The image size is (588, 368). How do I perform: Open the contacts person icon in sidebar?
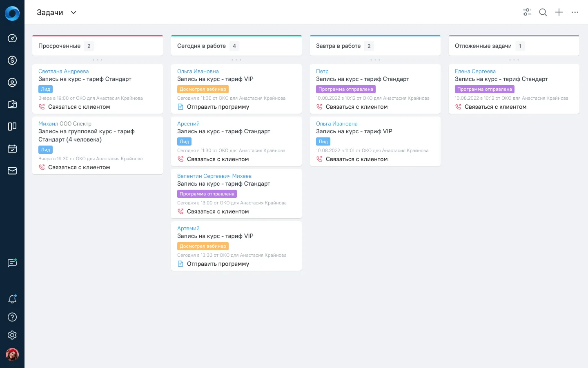[12, 83]
